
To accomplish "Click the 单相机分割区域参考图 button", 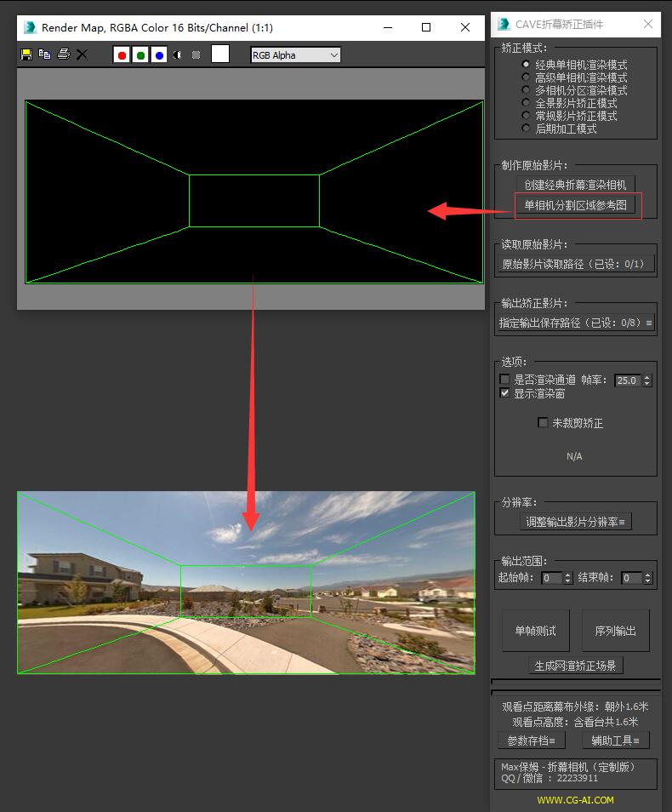I will 576,205.
